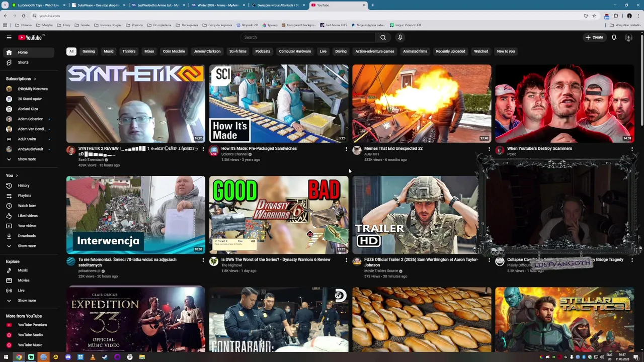Image resolution: width=644 pixels, height=362 pixels.
Task: Start voice search with the microphone
Action: coord(400,37)
